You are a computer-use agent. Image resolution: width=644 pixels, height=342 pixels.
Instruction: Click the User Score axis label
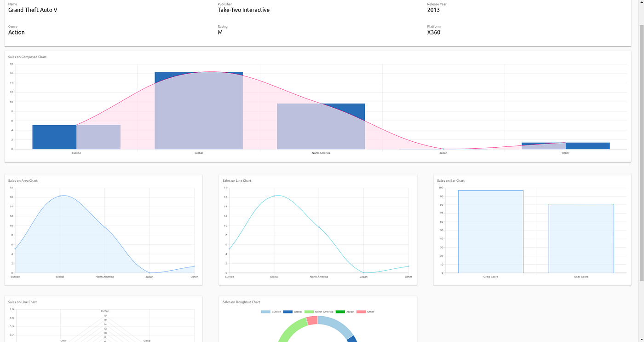tap(581, 277)
